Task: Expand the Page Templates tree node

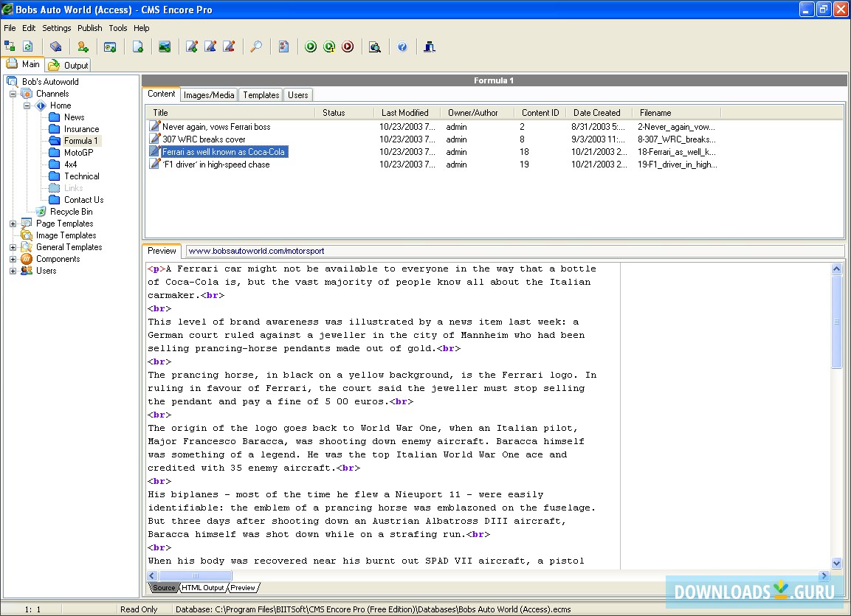Action: point(12,224)
